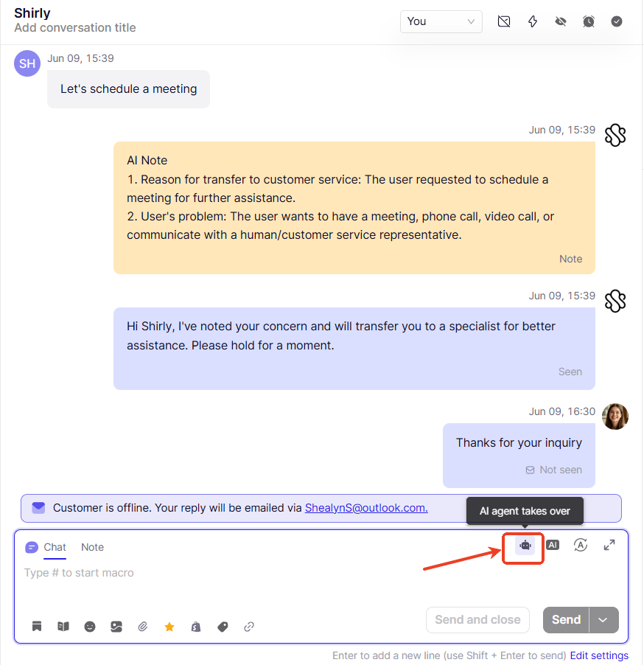The width and height of the screenshot is (644, 665).
Task: Click the tag label icon
Action: pos(223,627)
